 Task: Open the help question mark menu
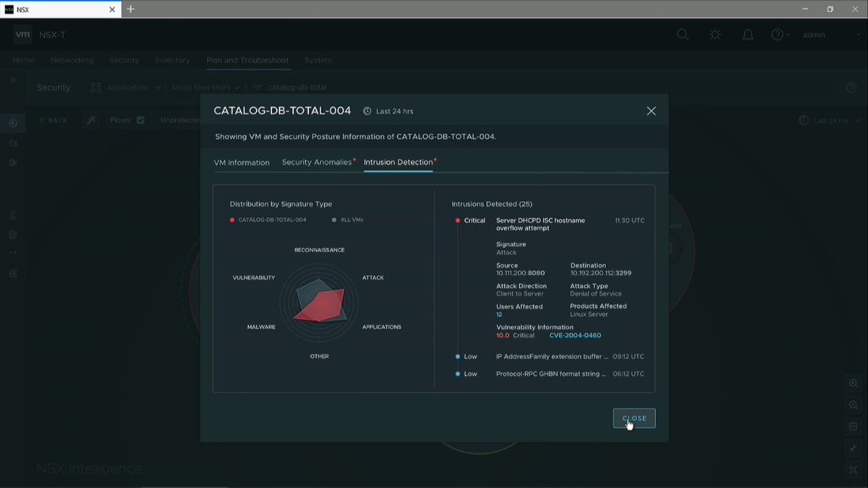780,35
